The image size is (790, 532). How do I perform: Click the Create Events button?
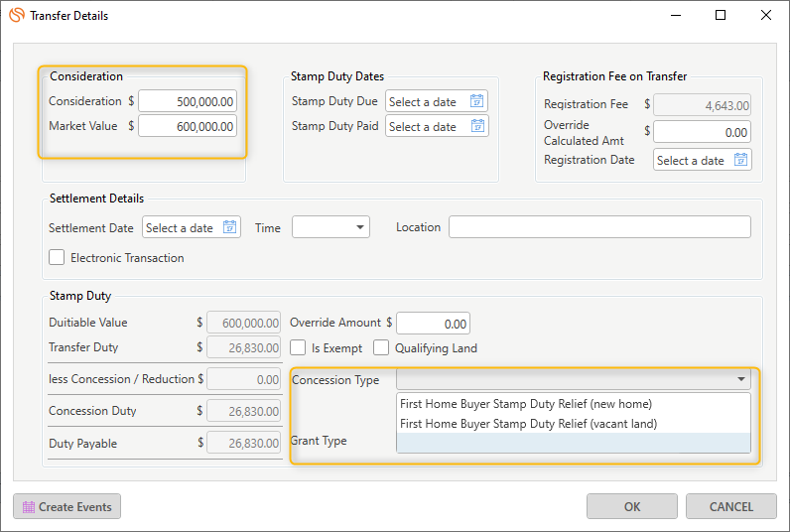(67, 506)
